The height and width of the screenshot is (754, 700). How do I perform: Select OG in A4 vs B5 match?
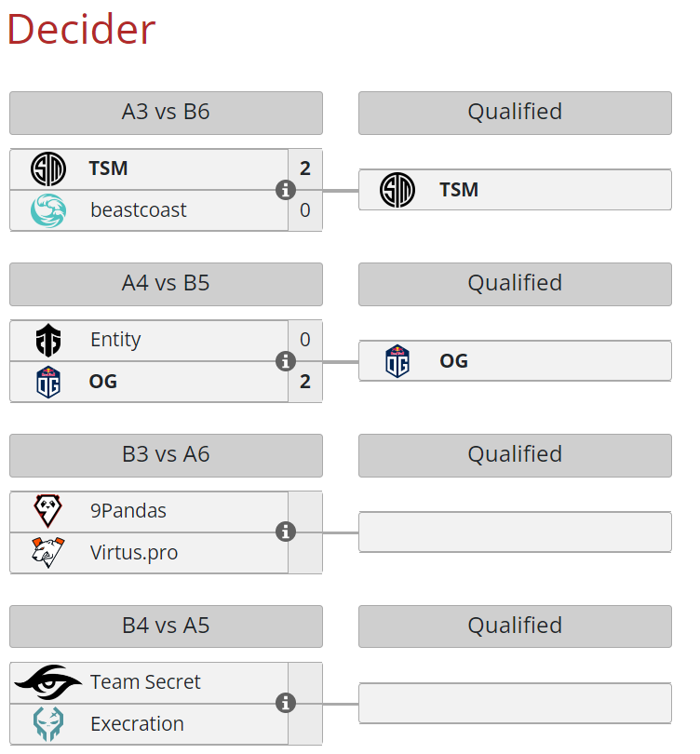103,382
